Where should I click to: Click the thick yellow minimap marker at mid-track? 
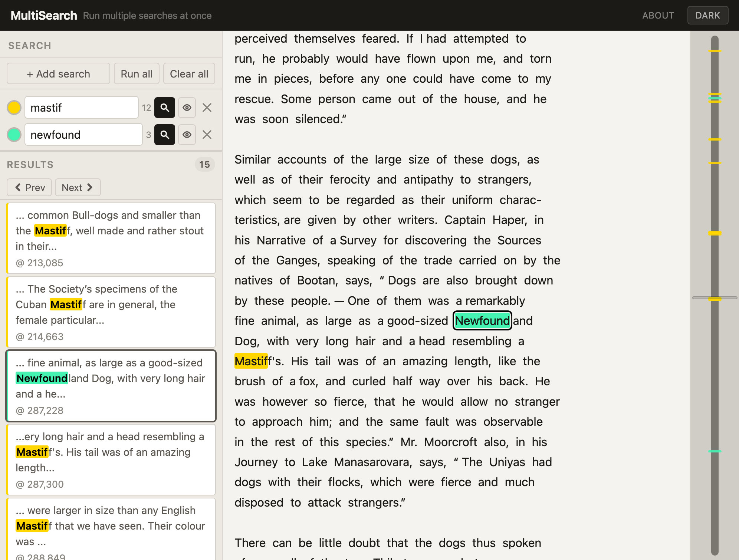pyautogui.click(x=715, y=233)
